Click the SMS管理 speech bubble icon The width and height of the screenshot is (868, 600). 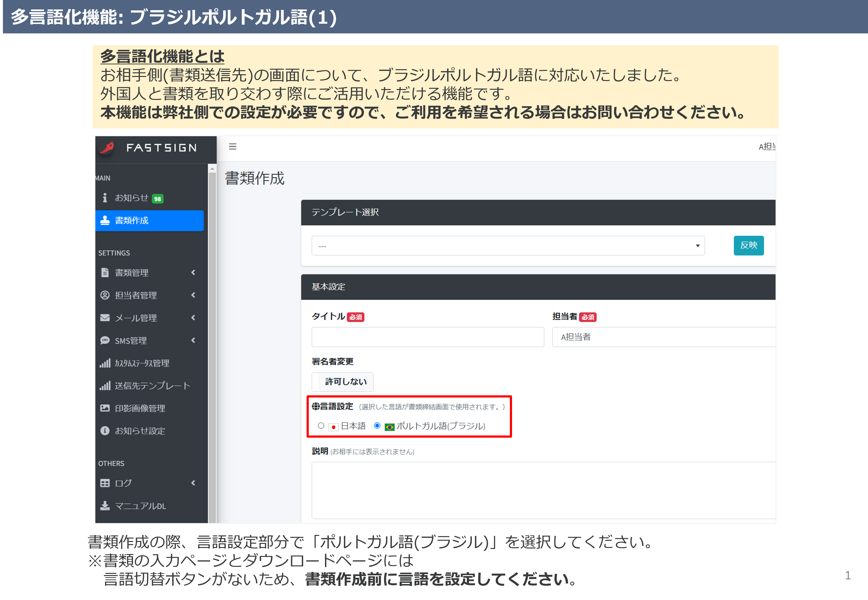click(x=105, y=341)
